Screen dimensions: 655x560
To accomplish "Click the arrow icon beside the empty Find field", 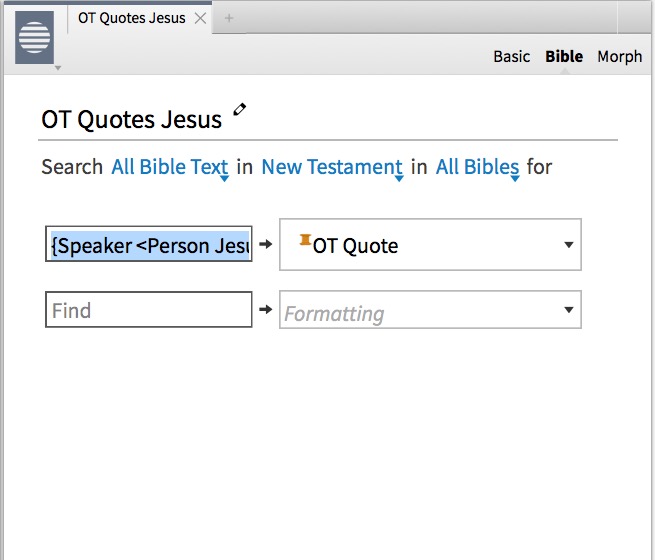I will pyautogui.click(x=265, y=310).
